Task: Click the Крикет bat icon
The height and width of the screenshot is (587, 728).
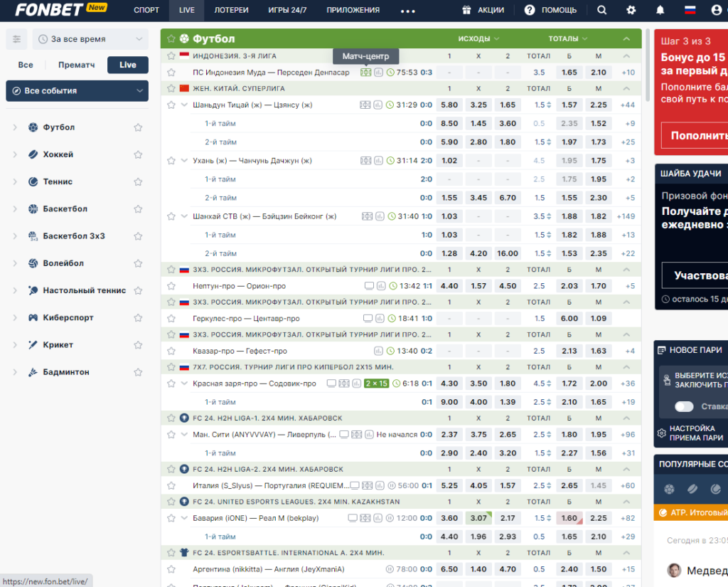Action: pos(33,345)
